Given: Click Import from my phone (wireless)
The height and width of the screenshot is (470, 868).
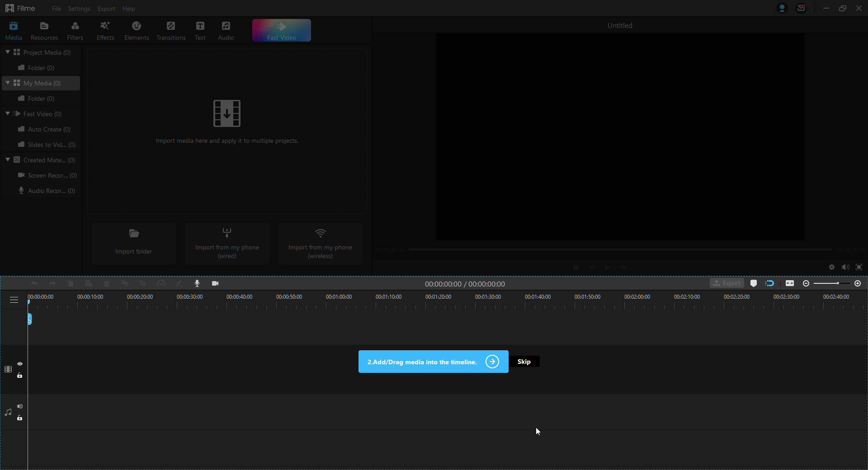Looking at the screenshot, I should tap(320, 244).
